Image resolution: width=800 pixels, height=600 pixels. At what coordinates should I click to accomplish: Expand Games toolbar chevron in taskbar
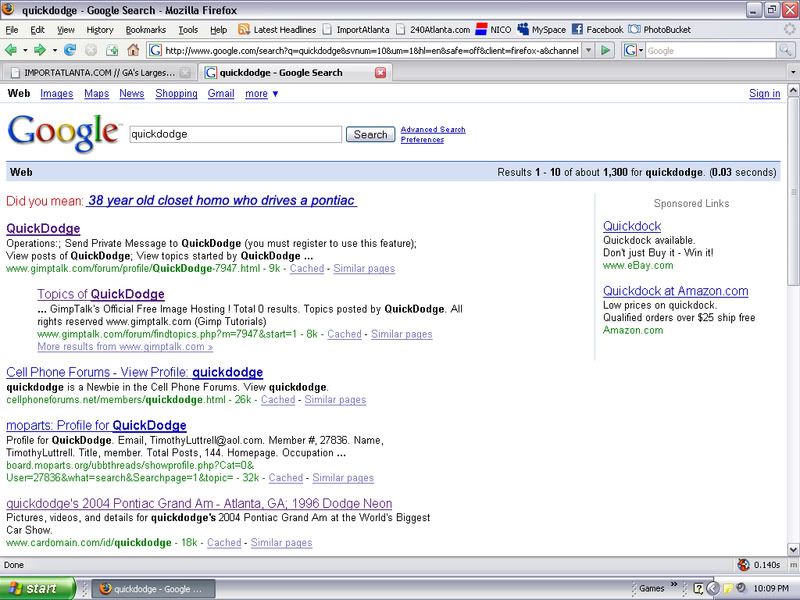coord(673,584)
